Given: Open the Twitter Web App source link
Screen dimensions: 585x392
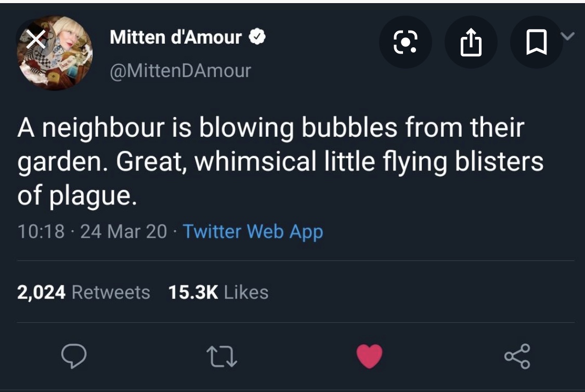Looking at the screenshot, I should (x=253, y=231).
